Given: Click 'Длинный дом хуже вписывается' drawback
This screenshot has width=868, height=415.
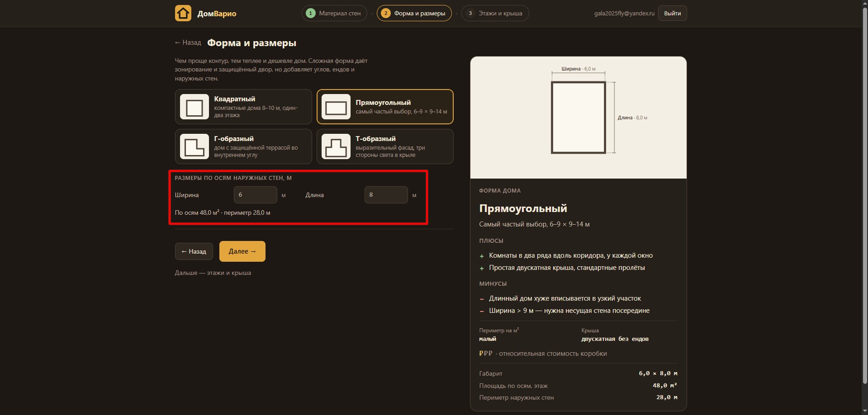Looking at the screenshot, I should coord(565,298).
